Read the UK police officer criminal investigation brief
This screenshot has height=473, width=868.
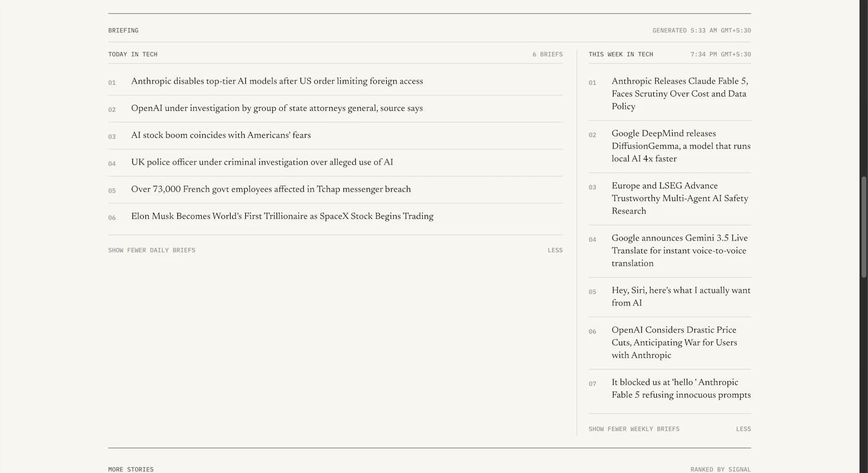(x=262, y=162)
